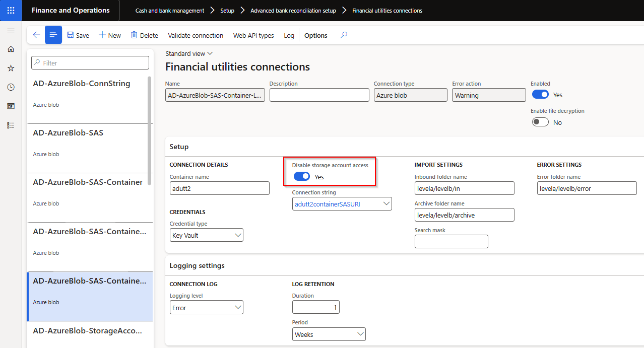
Task: Open the Web API types menu
Action: coord(253,35)
